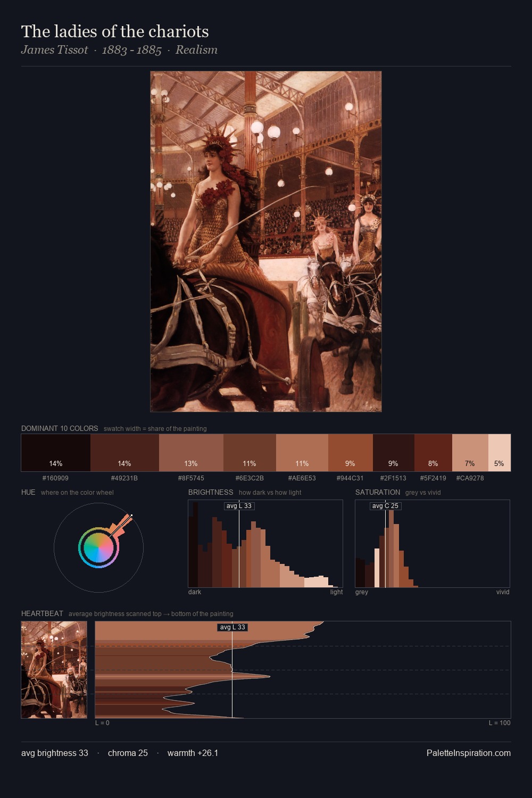
Task: Select the #CA9278 swatch showing 7%
Action: [x=470, y=453]
